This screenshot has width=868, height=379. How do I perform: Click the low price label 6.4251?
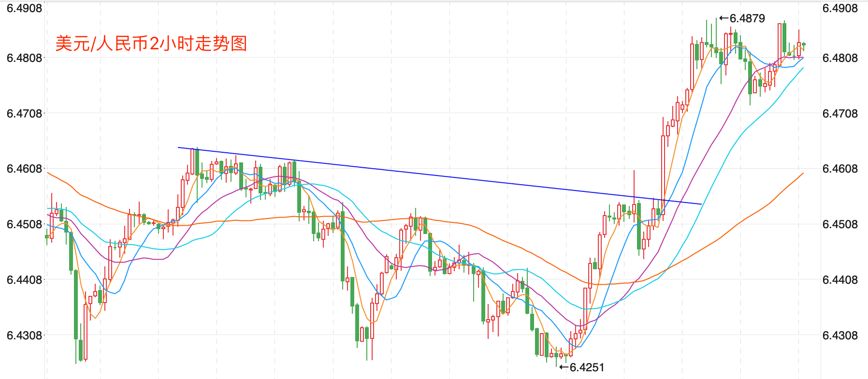[587, 367]
